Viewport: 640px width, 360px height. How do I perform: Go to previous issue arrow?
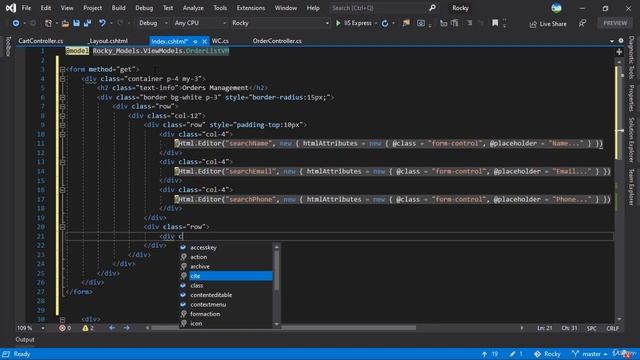tap(112, 328)
